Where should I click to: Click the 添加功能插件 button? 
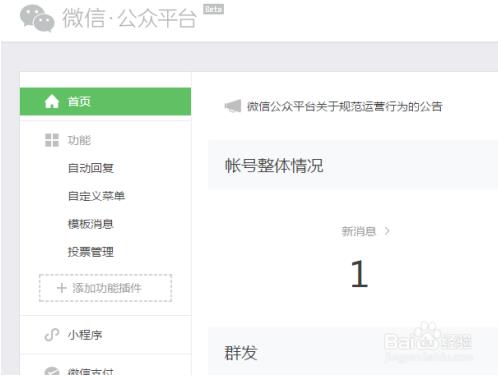(105, 288)
